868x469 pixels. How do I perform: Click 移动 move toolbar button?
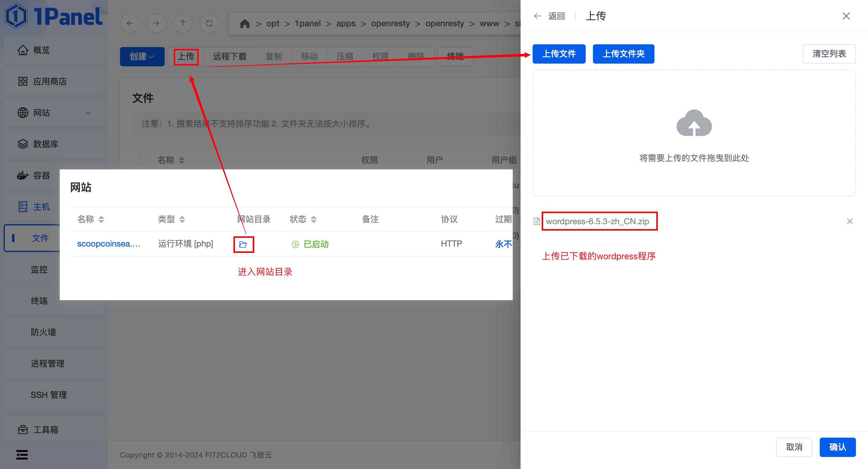pyautogui.click(x=309, y=57)
